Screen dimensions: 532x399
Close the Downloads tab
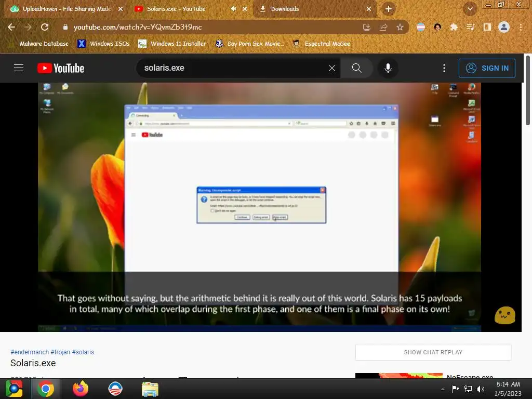369,9
